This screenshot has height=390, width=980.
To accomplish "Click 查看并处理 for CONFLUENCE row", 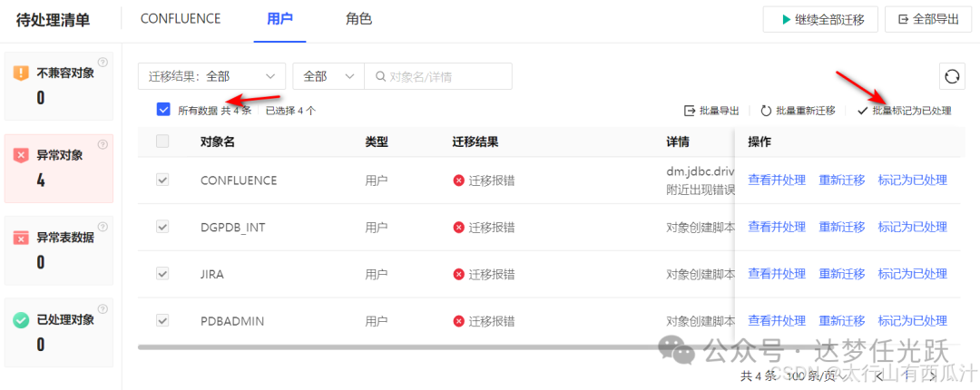I will (x=777, y=180).
